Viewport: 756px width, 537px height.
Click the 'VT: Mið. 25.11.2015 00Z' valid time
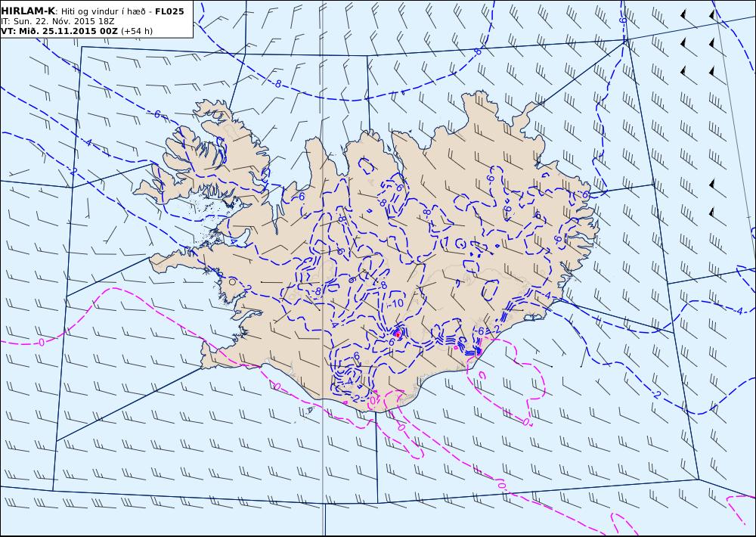pyautogui.click(x=59, y=31)
